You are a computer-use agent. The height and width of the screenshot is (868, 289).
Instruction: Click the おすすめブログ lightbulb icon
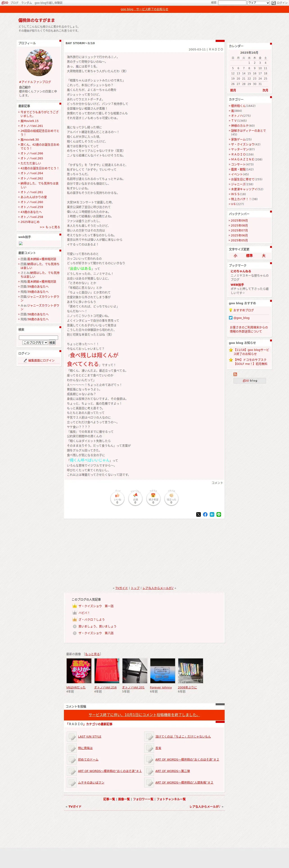tap(231, 310)
